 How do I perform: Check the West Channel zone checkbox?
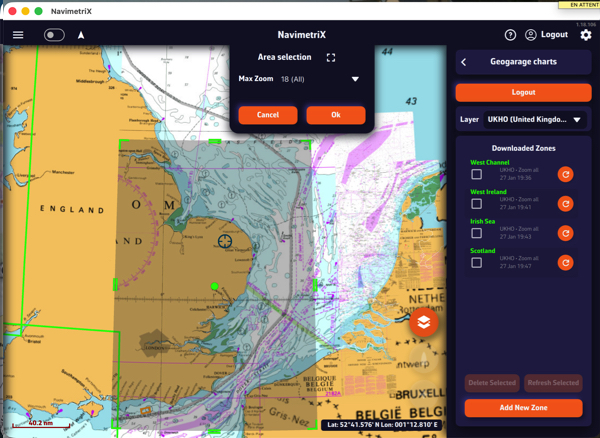coord(476,174)
